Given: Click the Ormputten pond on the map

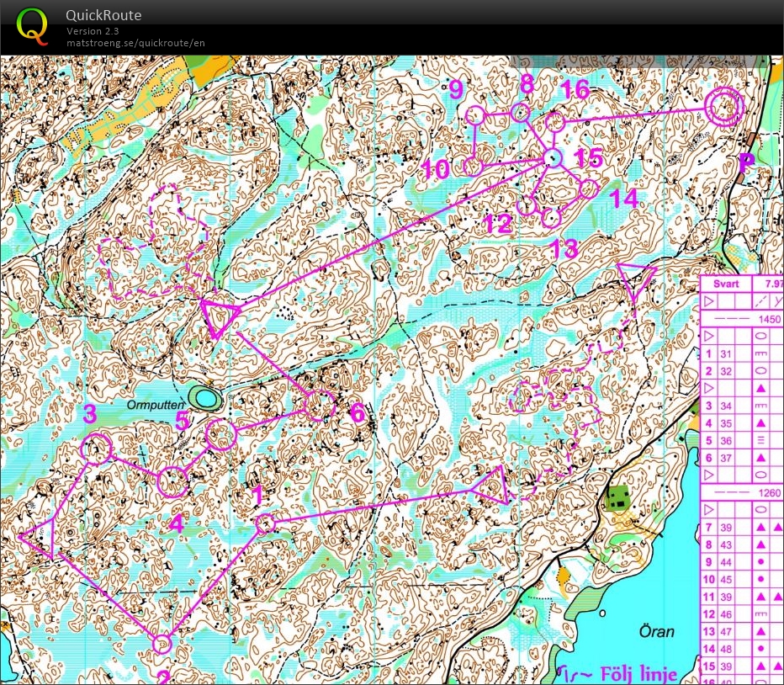Looking at the screenshot, I should tap(204, 398).
